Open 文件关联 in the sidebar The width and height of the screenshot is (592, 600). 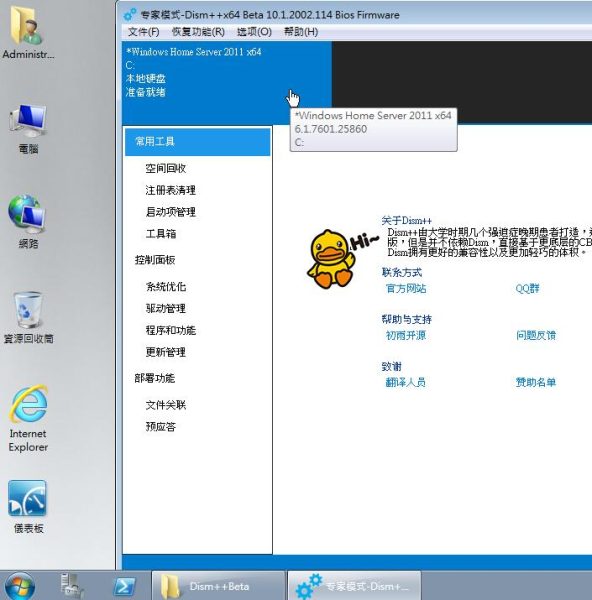[166, 405]
